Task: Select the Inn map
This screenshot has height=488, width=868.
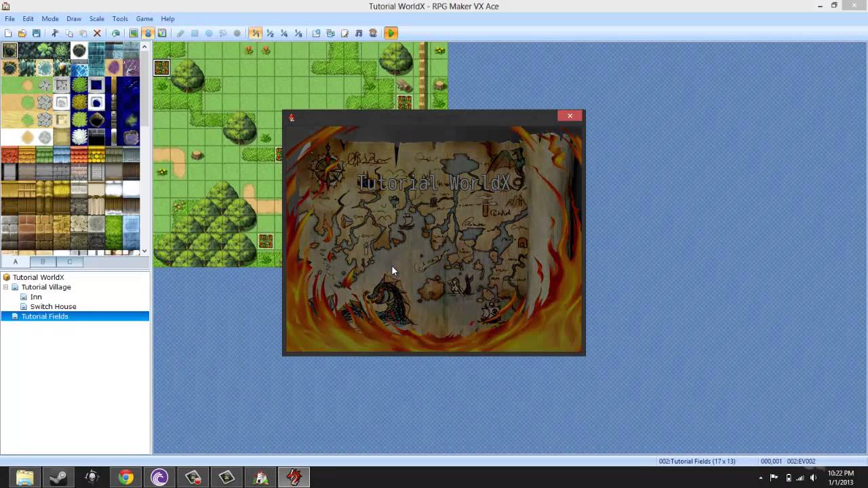Action: tap(36, 297)
